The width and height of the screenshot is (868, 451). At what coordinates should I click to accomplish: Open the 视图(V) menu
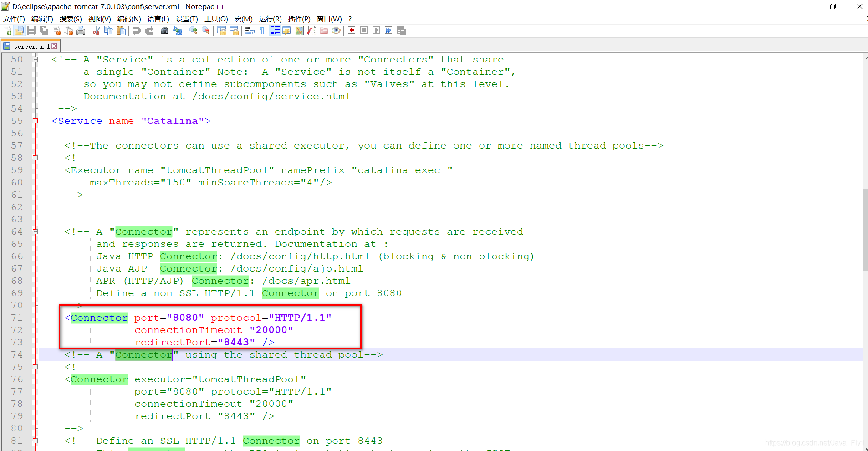point(100,19)
